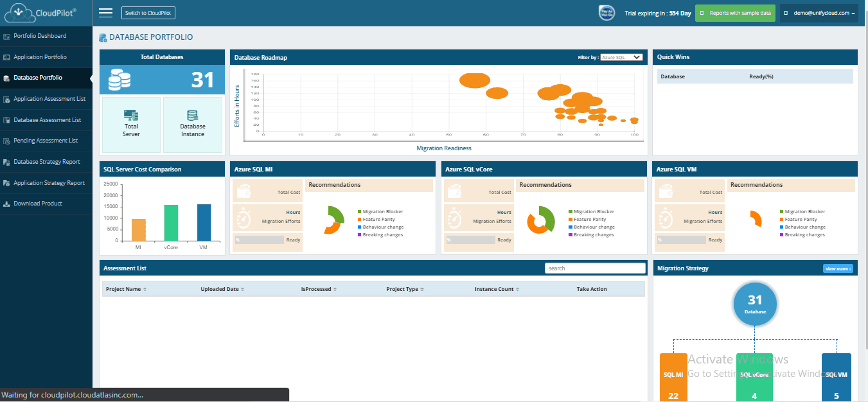The image size is (868, 402).
Task: Click the round badge icon beside trial notice
Action: click(x=607, y=13)
